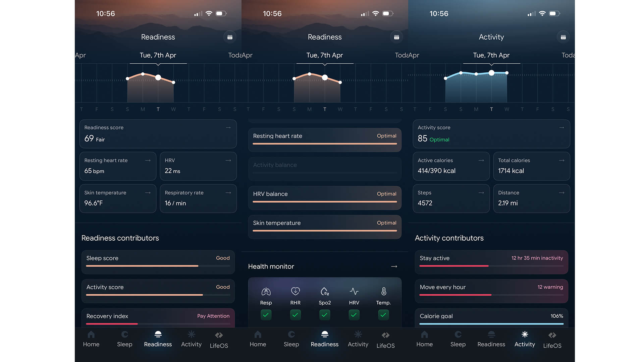The width and height of the screenshot is (644, 362).
Task: Toggle the green checkmark under Temp.
Action: point(383,315)
